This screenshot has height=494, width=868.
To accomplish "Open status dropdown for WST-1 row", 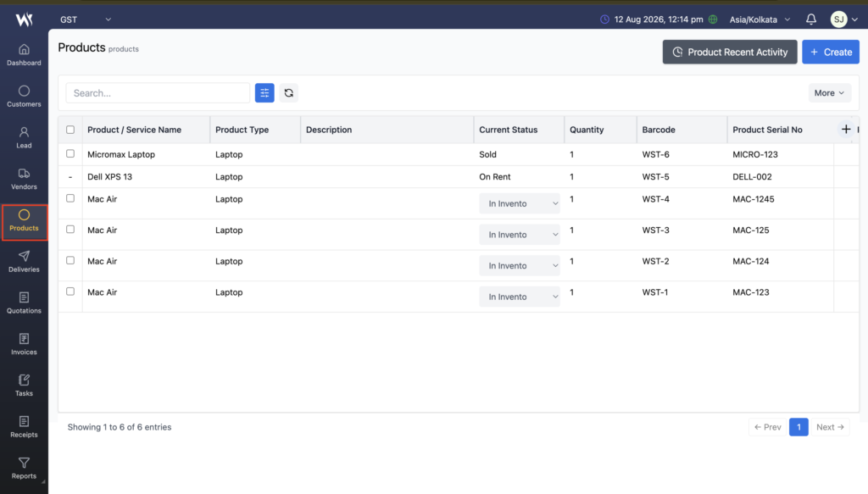I will tap(520, 297).
